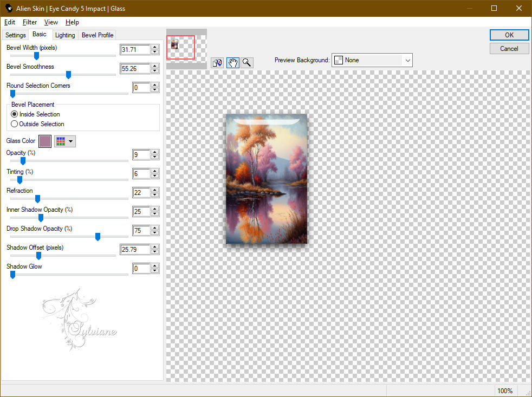Click the Bevel Smoothness value field
Viewport: 532px width, 397px height.
click(x=135, y=69)
